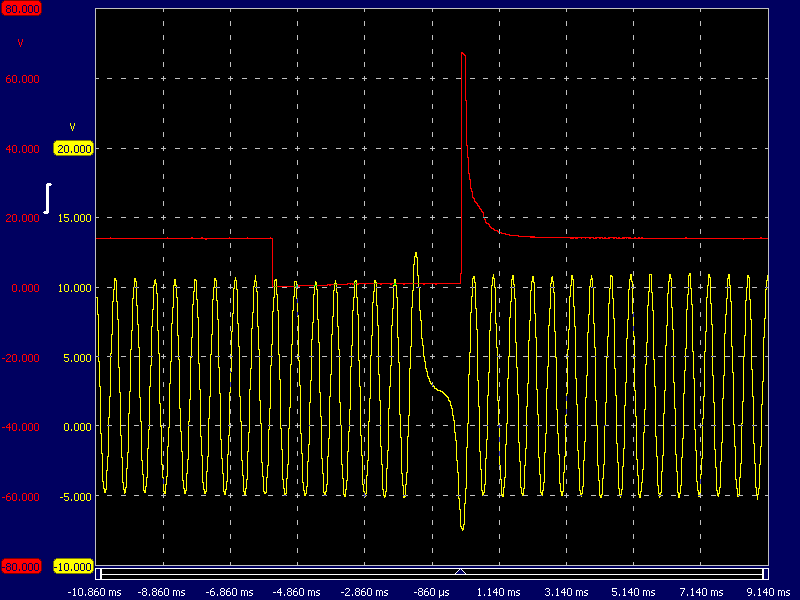Click the trigger position marker on the time bar
This screenshot has height=600, width=800.
point(460,571)
